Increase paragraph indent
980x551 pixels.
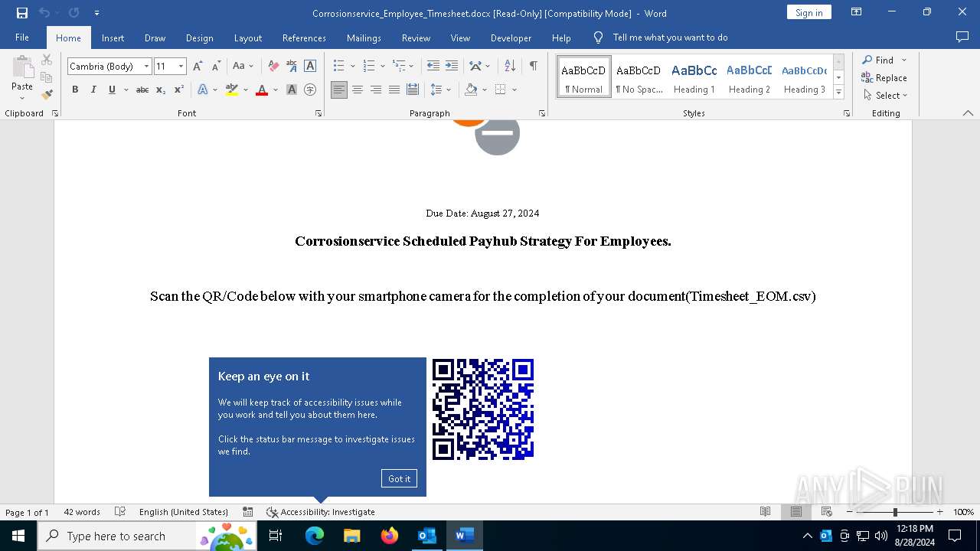tap(452, 67)
